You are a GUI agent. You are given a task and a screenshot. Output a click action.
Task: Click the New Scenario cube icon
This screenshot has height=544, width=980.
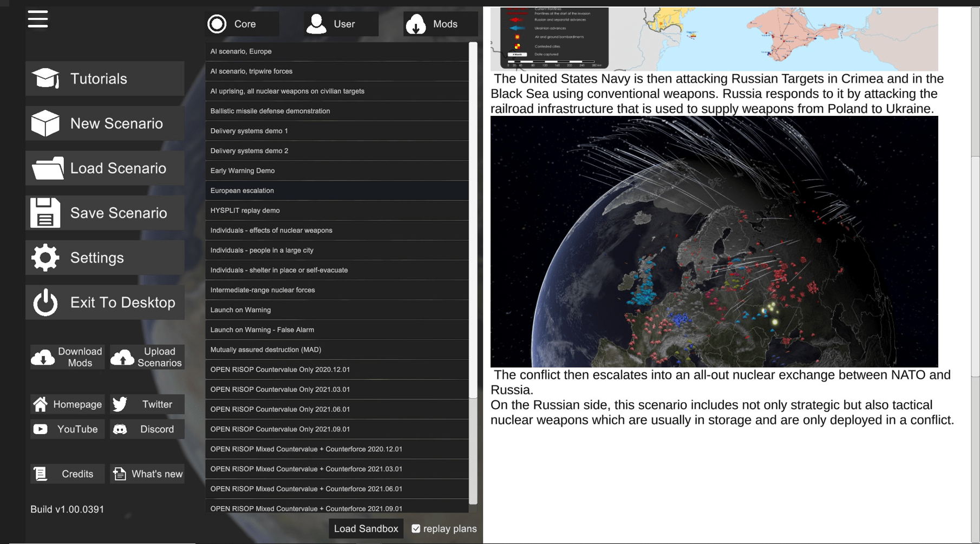click(x=45, y=123)
